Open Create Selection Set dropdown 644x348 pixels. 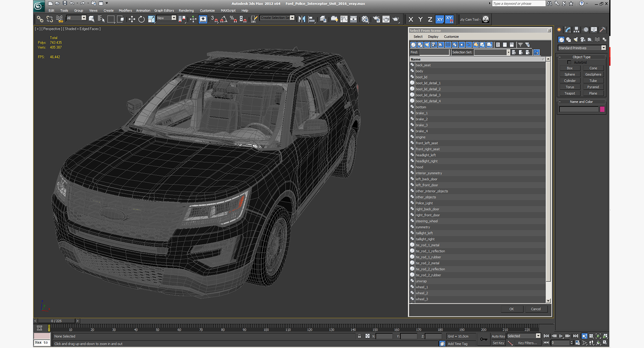pyautogui.click(x=277, y=18)
